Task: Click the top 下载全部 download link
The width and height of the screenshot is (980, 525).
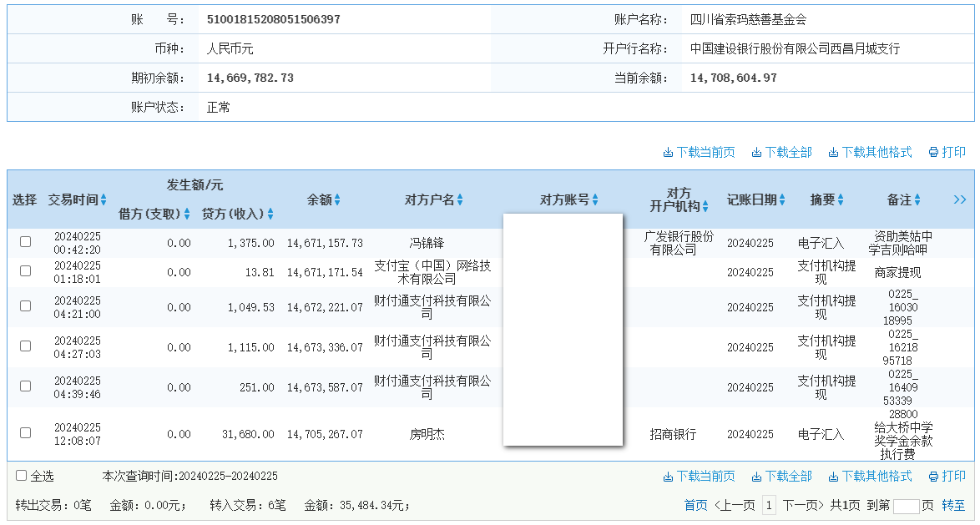Action: point(781,152)
